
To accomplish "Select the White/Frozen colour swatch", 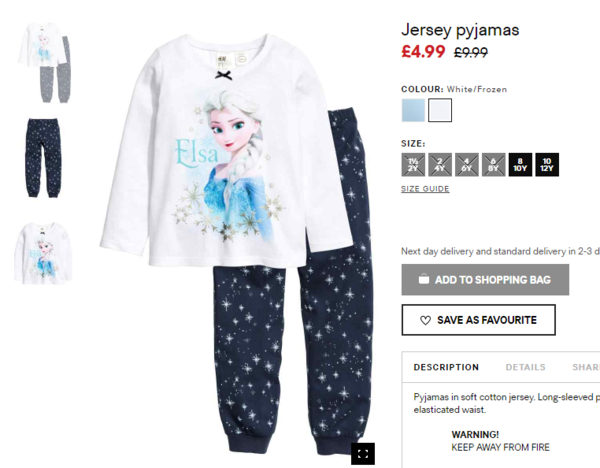I will 440,110.
